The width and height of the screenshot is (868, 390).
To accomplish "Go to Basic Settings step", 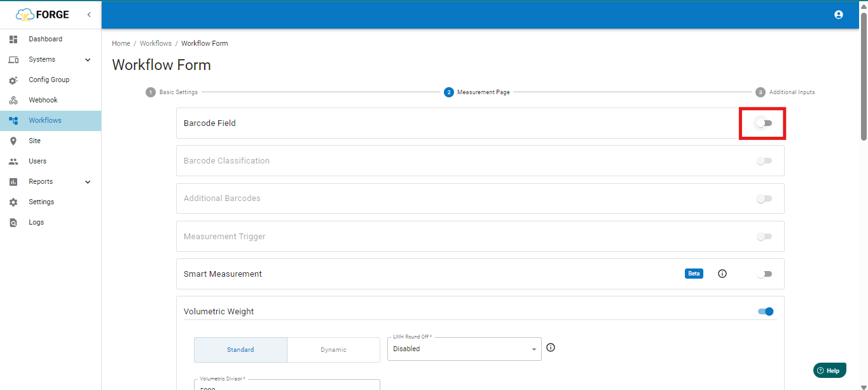I will point(172,92).
